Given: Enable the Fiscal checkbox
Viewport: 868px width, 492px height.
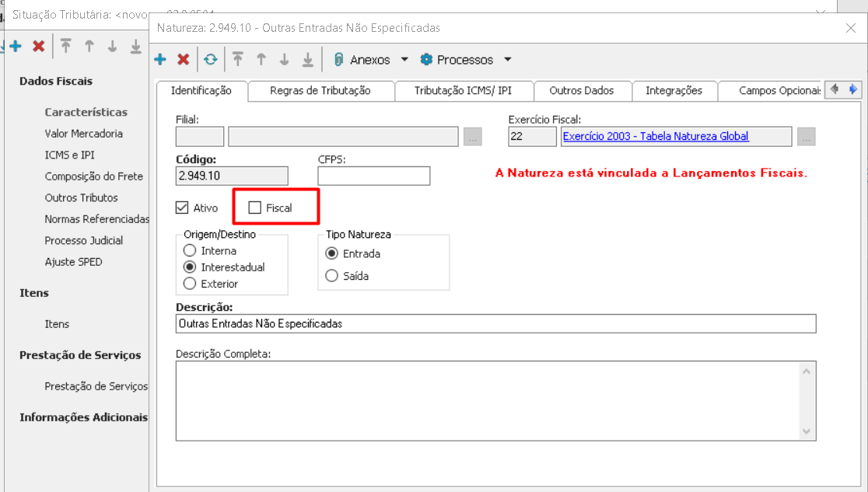Looking at the screenshot, I should point(254,208).
